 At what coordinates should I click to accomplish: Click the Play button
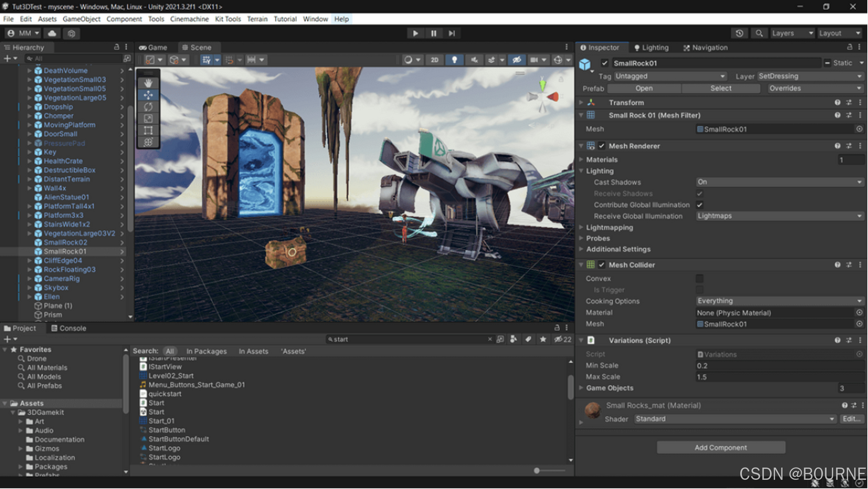click(415, 33)
